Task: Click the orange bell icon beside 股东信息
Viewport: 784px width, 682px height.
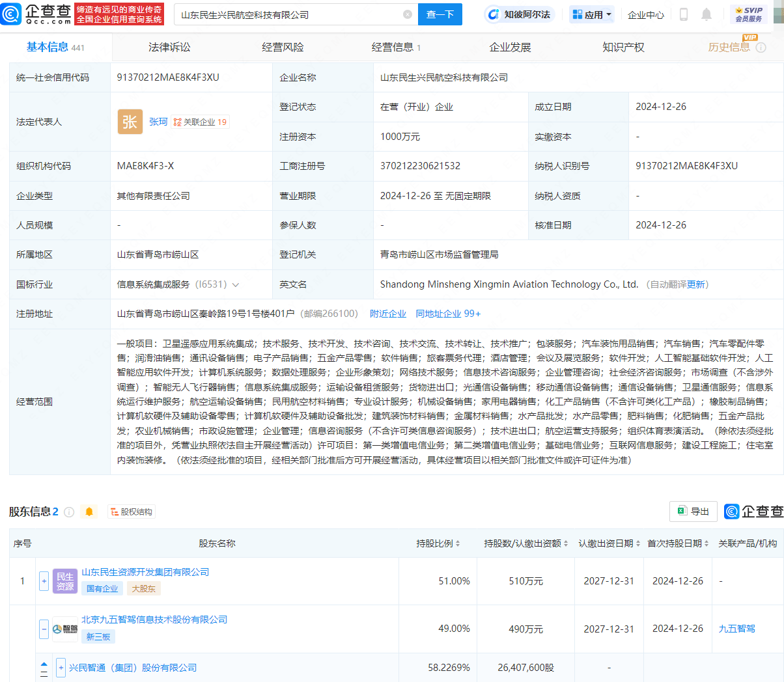Action: (89, 512)
